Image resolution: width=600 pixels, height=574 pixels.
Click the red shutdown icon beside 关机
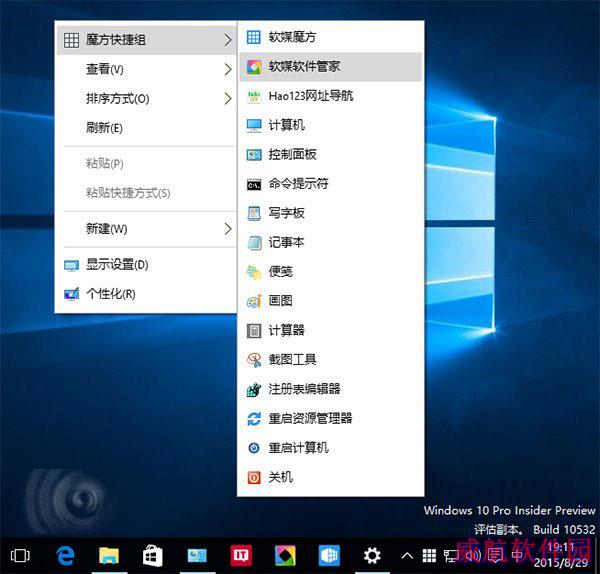pyautogui.click(x=254, y=478)
